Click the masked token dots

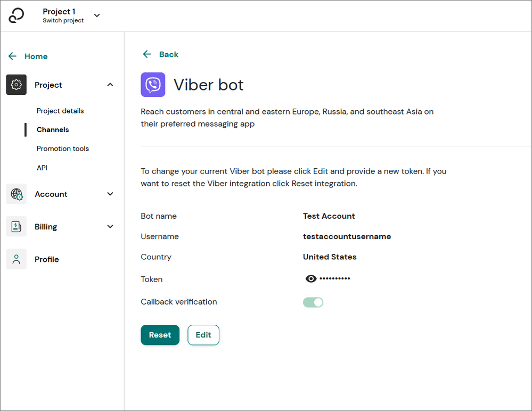tap(335, 278)
